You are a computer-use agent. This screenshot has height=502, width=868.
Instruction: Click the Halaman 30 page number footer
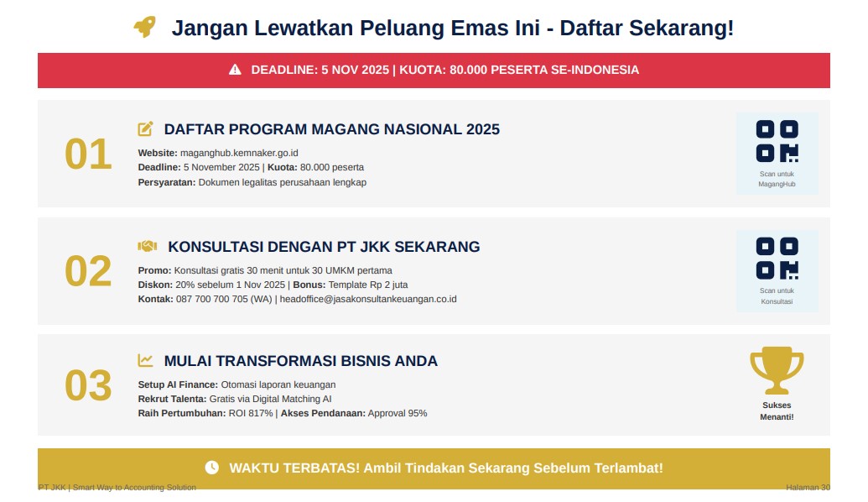coord(808,488)
